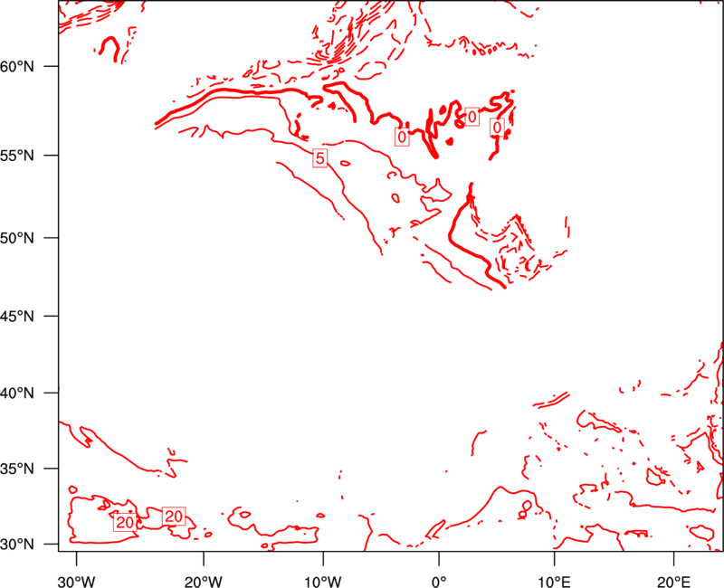Click the 55°N latitude axis label
The width and height of the screenshot is (724, 588).
(x=17, y=156)
